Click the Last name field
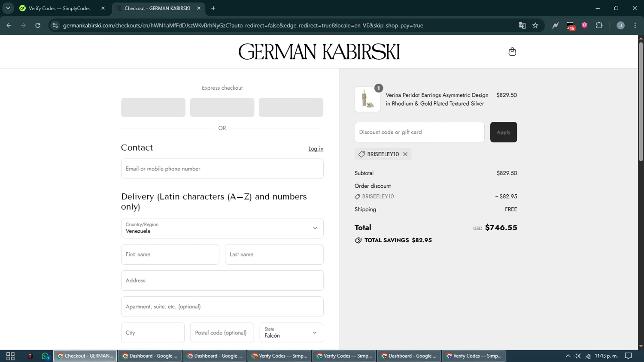 [274, 254]
